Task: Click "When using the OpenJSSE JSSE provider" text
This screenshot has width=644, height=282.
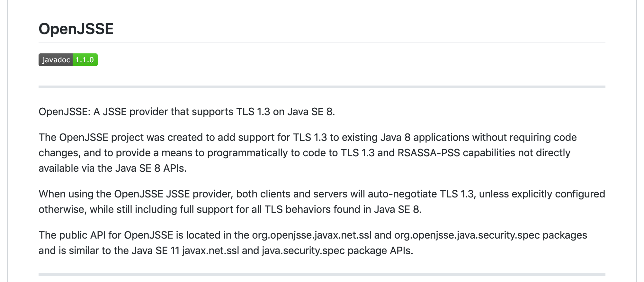Action: [x=135, y=194]
